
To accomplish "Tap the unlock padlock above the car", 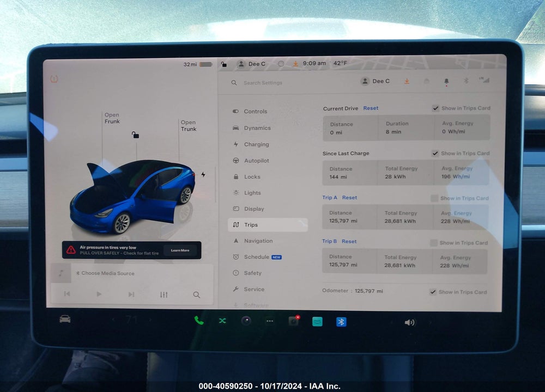I will [x=135, y=134].
